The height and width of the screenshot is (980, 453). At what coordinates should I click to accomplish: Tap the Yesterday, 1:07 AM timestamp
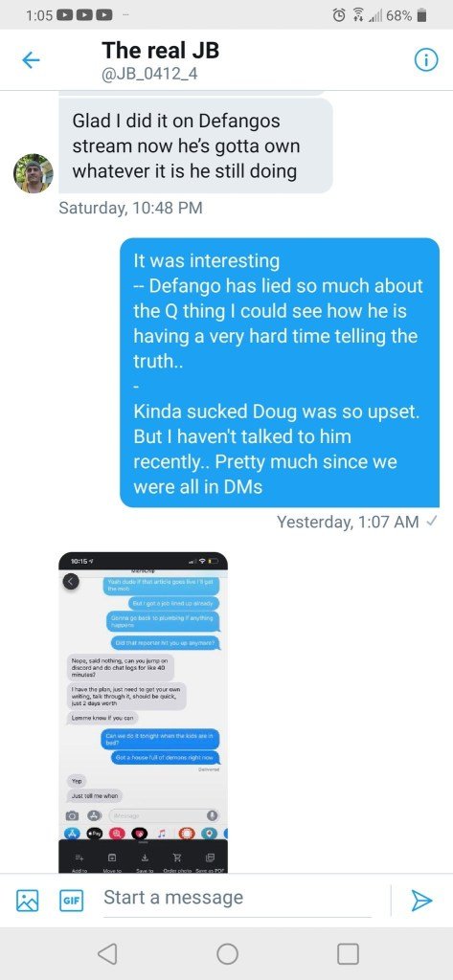click(348, 522)
